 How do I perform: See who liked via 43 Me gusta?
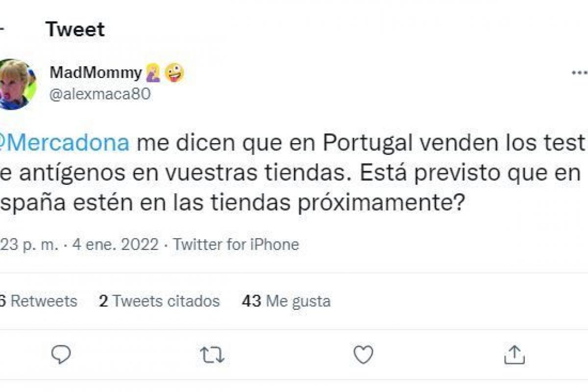click(x=286, y=301)
